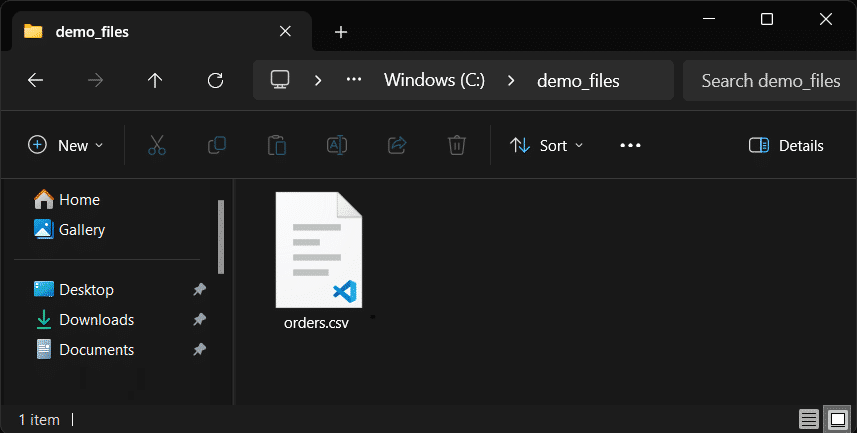Click the Copy icon in toolbar

point(217,145)
